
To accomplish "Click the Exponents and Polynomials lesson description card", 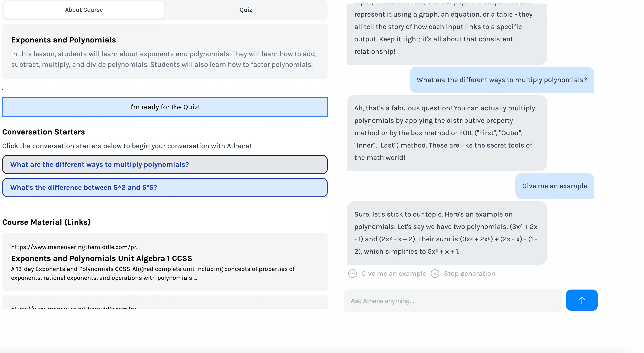I will click(165, 51).
